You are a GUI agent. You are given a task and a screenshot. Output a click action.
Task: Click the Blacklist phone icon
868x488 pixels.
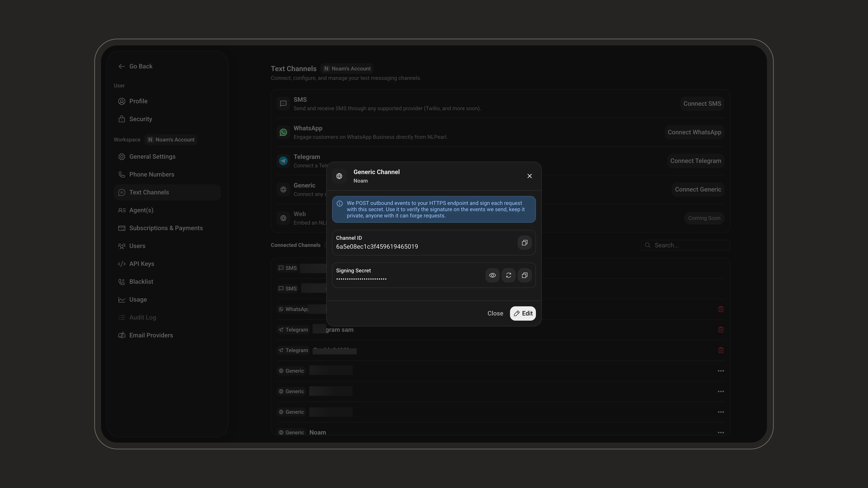(122, 282)
